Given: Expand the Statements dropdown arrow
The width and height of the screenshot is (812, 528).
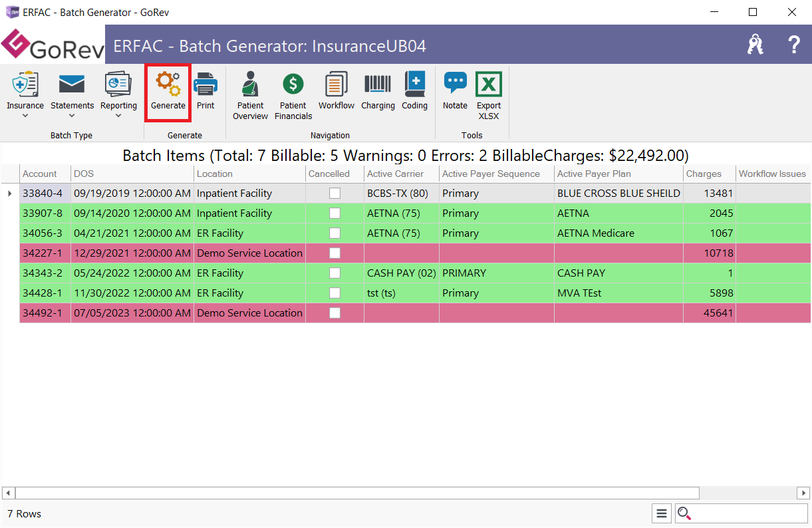Looking at the screenshot, I should point(72,116).
